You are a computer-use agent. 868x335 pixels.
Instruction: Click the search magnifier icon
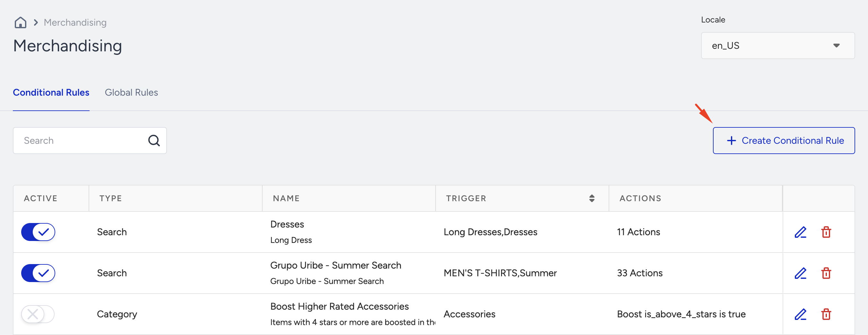tap(154, 141)
